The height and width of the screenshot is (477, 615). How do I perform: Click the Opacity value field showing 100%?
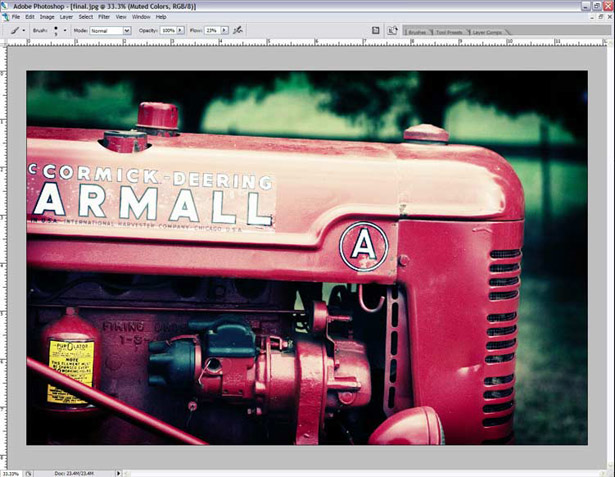(168, 30)
